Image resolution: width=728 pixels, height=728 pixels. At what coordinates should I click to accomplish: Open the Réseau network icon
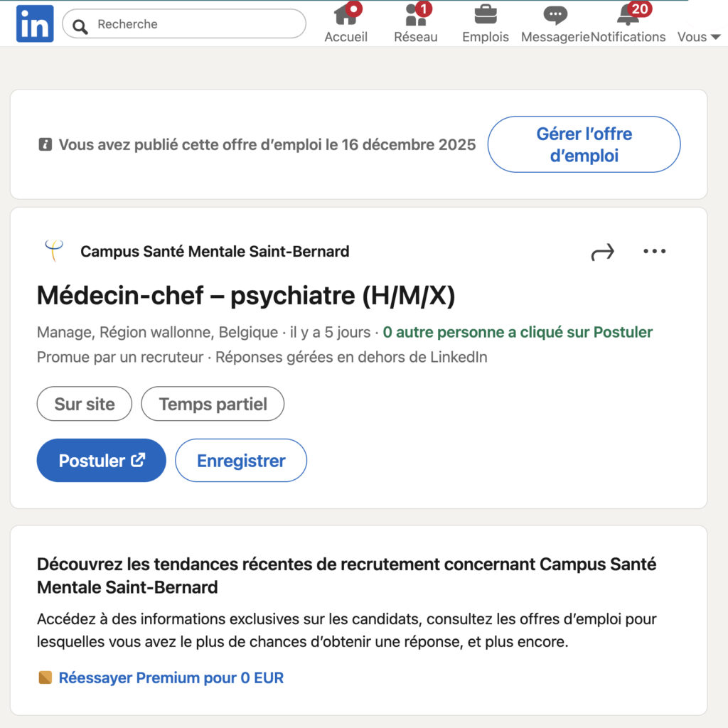416,14
